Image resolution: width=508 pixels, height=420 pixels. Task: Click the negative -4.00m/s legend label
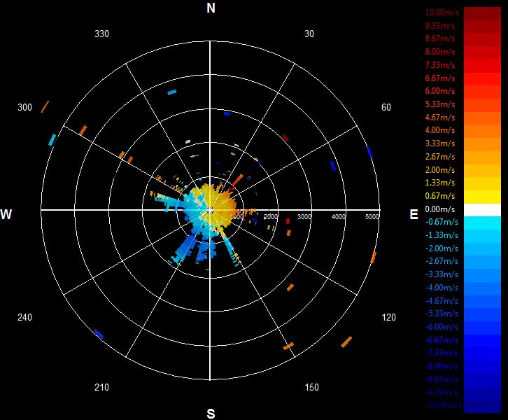(442, 288)
